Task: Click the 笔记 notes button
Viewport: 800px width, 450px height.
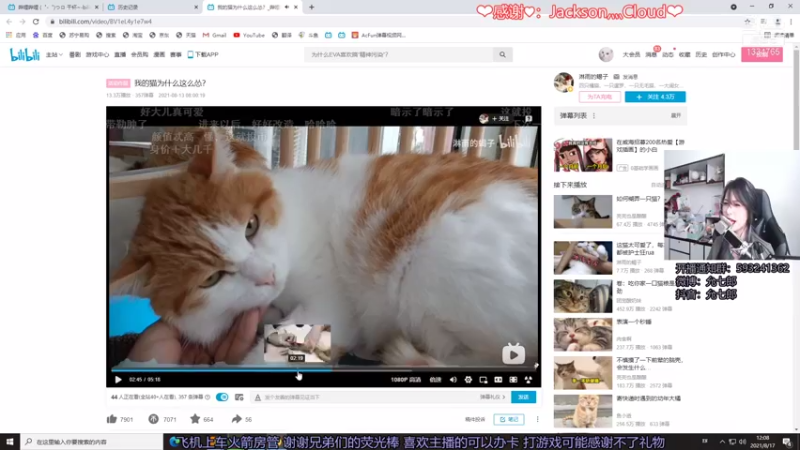Action: click(509, 419)
